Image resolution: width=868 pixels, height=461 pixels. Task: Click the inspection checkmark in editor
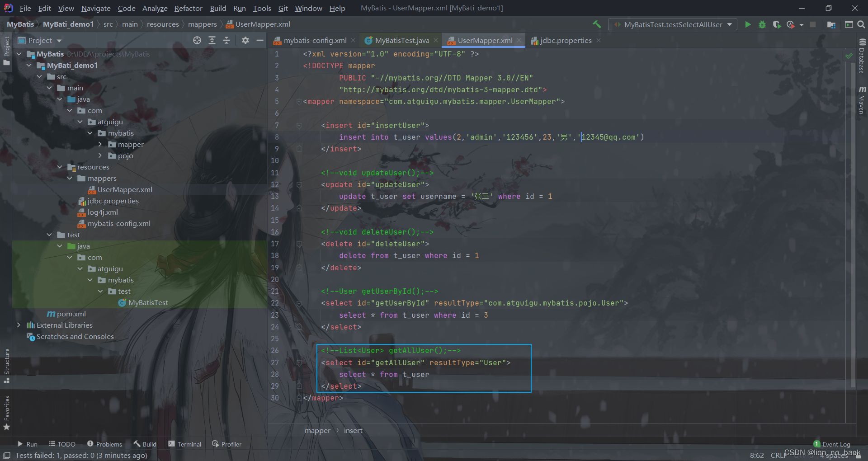(x=849, y=56)
